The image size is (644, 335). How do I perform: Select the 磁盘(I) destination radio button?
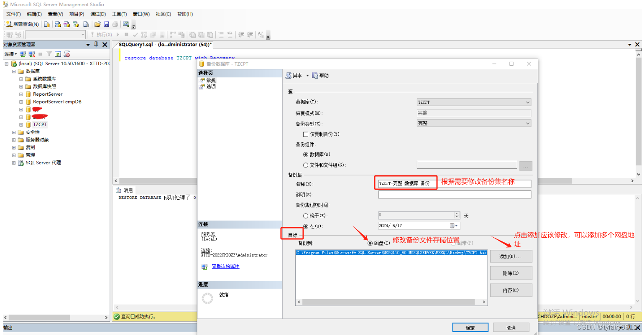coord(370,243)
